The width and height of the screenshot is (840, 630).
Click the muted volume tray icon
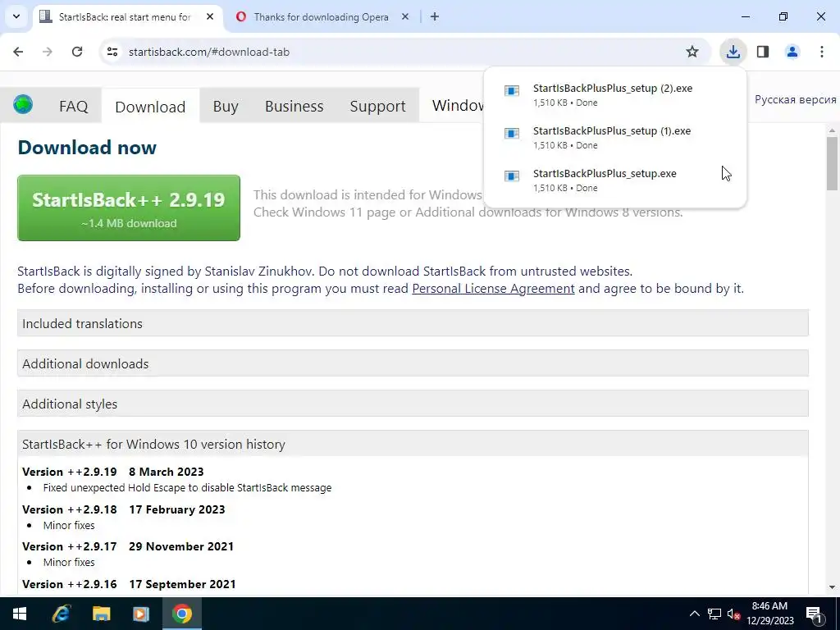pyautogui.click(x=733, y=614)
